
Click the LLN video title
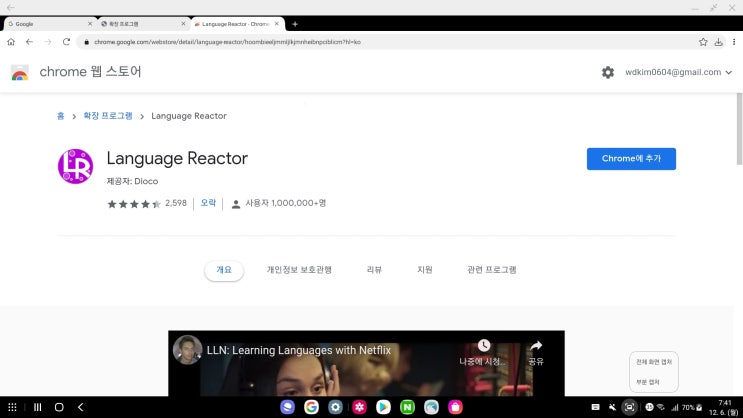click(299, 350)
